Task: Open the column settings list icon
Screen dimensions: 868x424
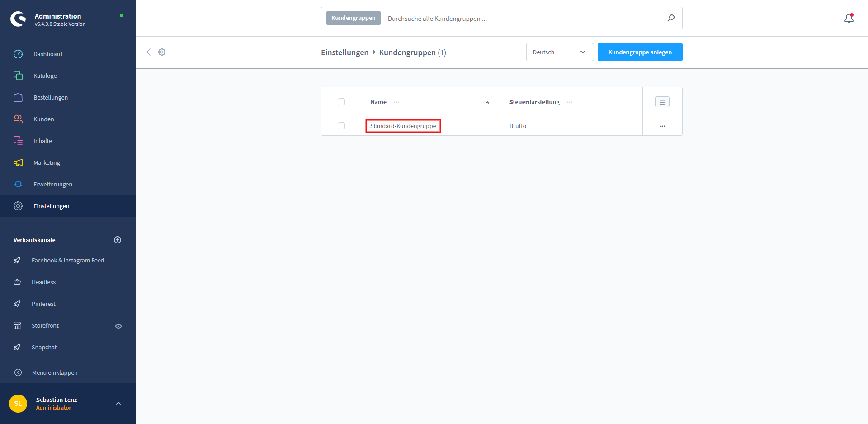Action: [x=662, y=102]
